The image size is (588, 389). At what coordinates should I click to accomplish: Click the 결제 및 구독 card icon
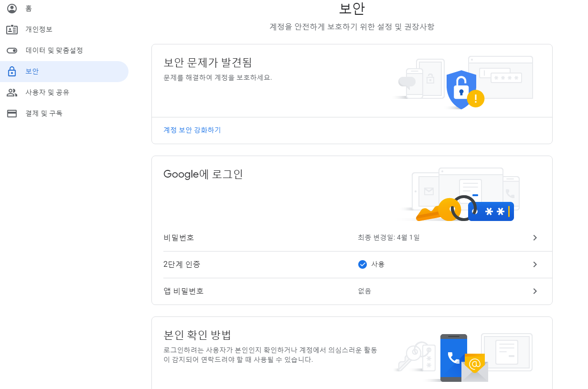(12, 113)
